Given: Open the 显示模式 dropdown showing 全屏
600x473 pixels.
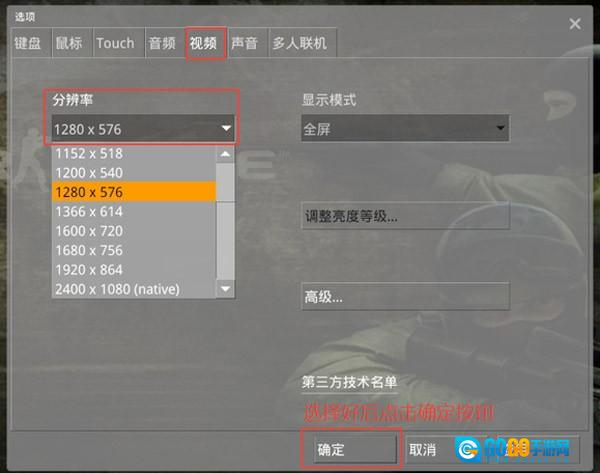Looking at the screenshot, I should [405, 128].
